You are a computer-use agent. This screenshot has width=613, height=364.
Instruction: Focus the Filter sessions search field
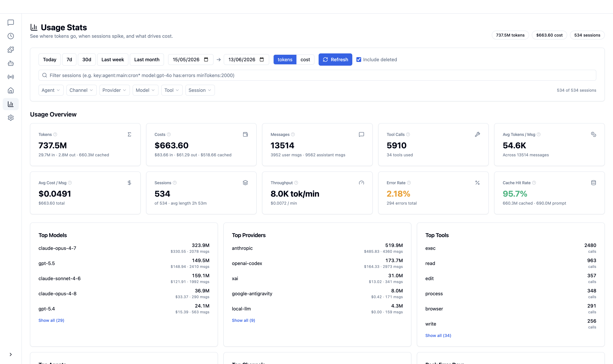tap(317, 75)
